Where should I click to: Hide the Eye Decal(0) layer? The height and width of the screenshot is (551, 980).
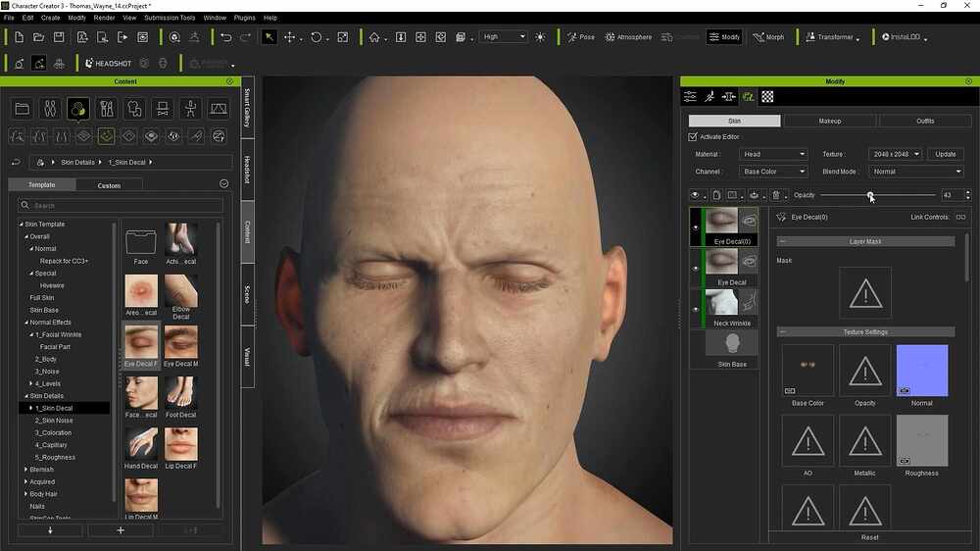[x=695, y=227]
